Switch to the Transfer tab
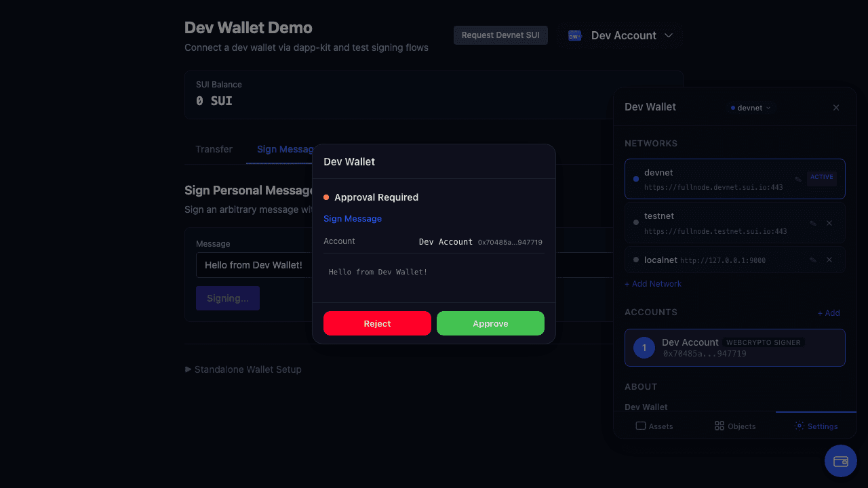The width and height of the screenshot is (868, 488). point(214,149)
